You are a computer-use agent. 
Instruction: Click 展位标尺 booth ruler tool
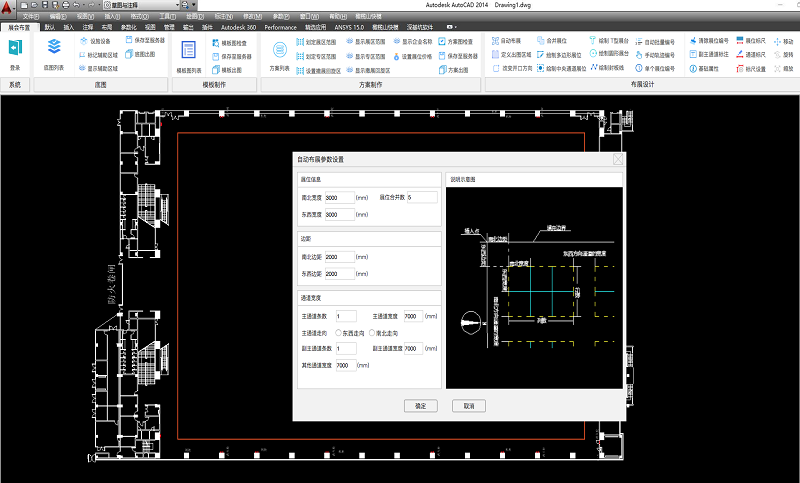pos(751,40)
